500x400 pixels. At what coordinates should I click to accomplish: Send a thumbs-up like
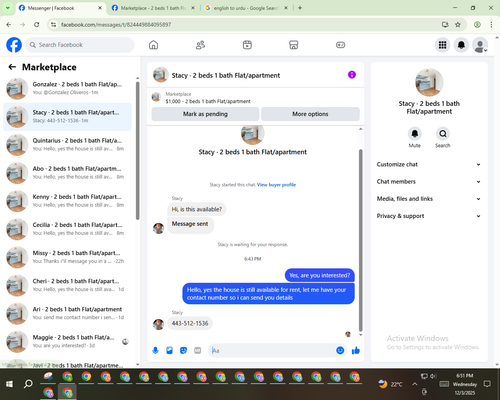coord(356,350)
